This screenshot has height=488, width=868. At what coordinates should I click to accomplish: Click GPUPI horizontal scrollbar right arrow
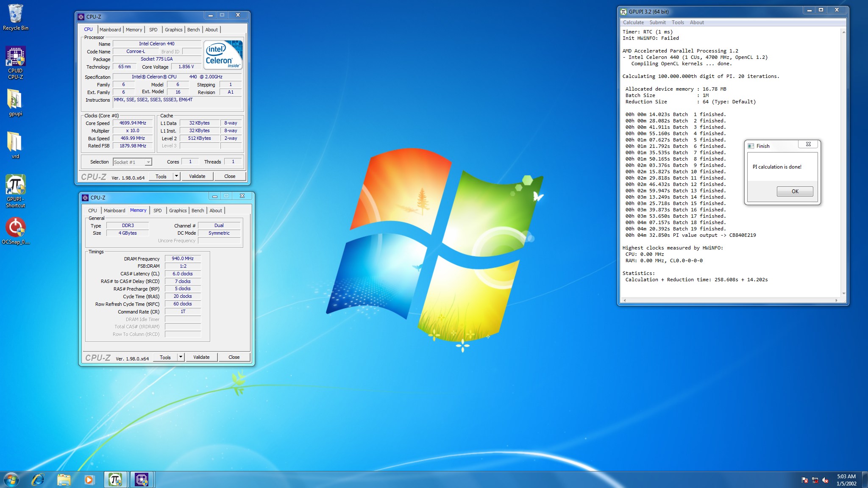[836, 300]
